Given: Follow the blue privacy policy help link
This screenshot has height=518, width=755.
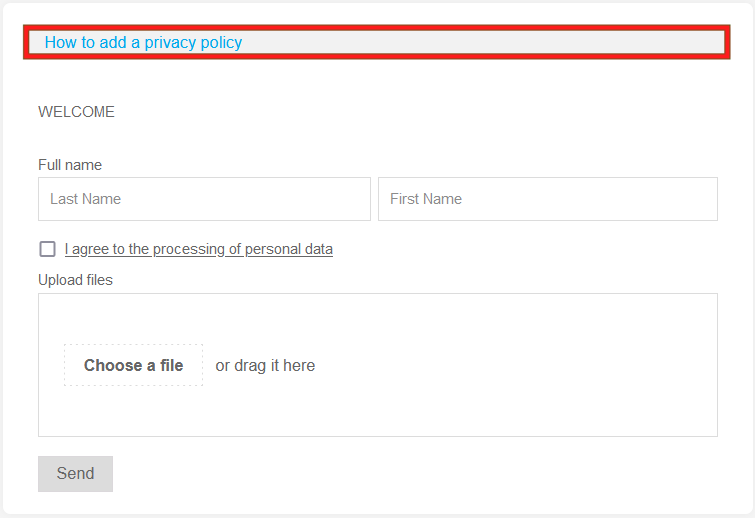Looking at the screenshot, I should click(143, 42).
